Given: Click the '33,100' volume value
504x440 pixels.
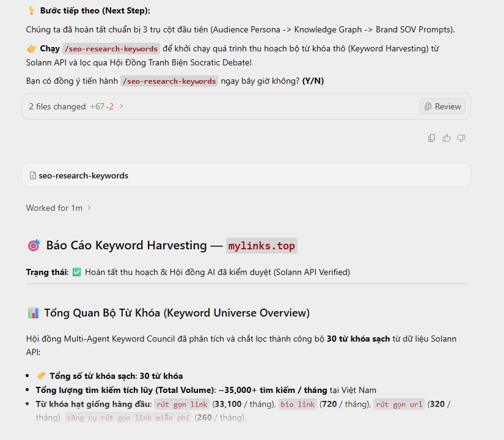Looking at the screenshot, I should (228, 405).
